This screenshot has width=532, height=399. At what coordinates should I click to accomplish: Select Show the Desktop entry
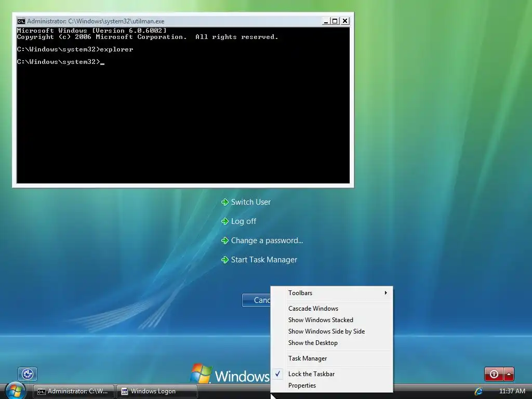click(x=332, y=343)
